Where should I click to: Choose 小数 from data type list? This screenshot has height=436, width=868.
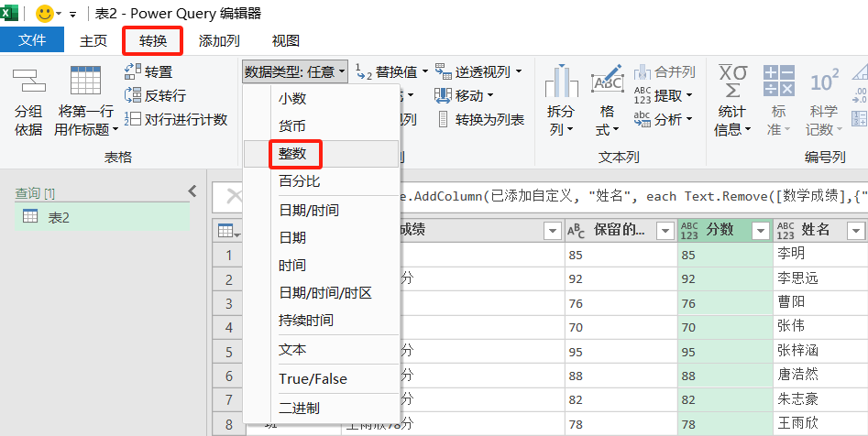(321, 99)
